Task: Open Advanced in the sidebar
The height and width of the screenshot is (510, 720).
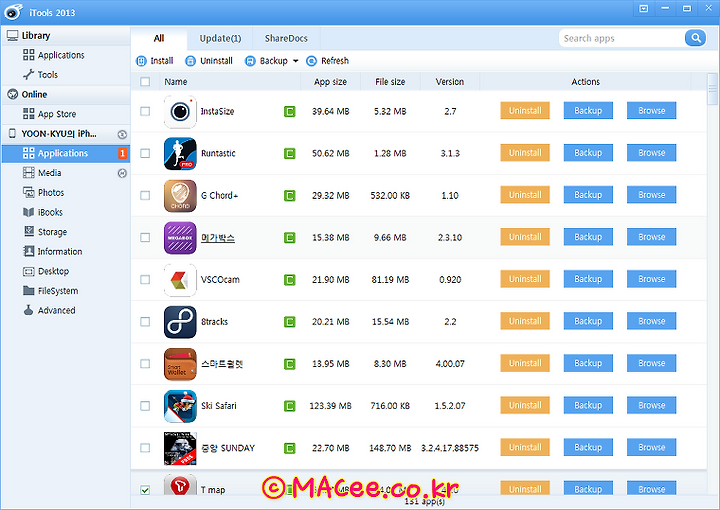Action: coord(66,311)
